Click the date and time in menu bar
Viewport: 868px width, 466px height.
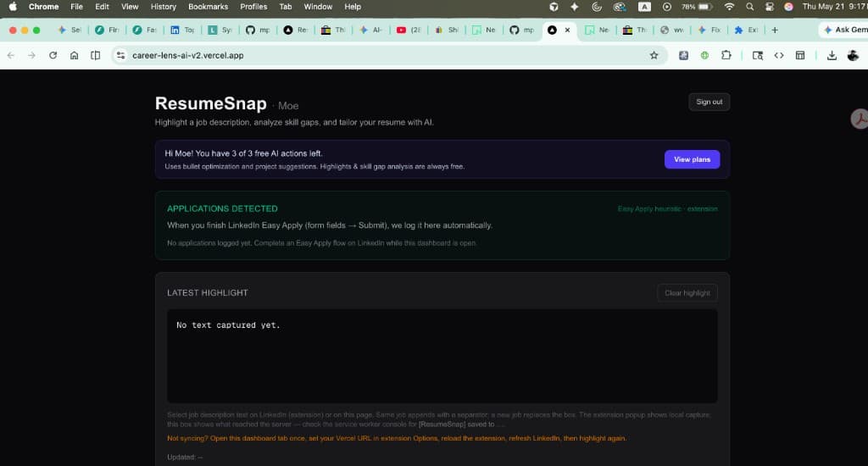tap(835, 7)
